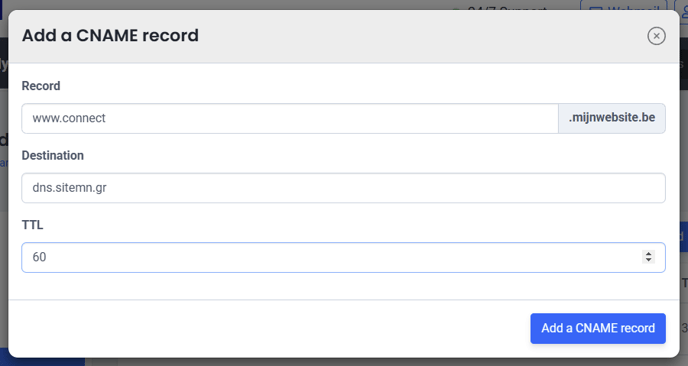Click the user account icon at top right
This screenshot has width=688, height=366.
pos(684,6)
